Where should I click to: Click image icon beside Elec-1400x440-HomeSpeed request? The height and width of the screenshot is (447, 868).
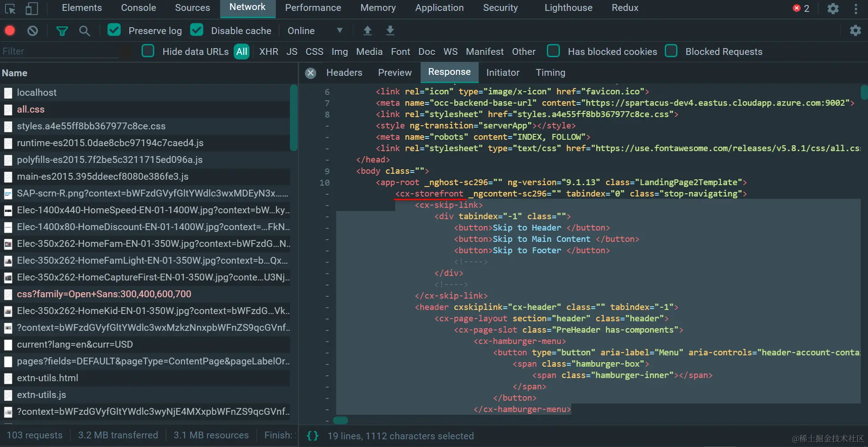click(8, 211)
